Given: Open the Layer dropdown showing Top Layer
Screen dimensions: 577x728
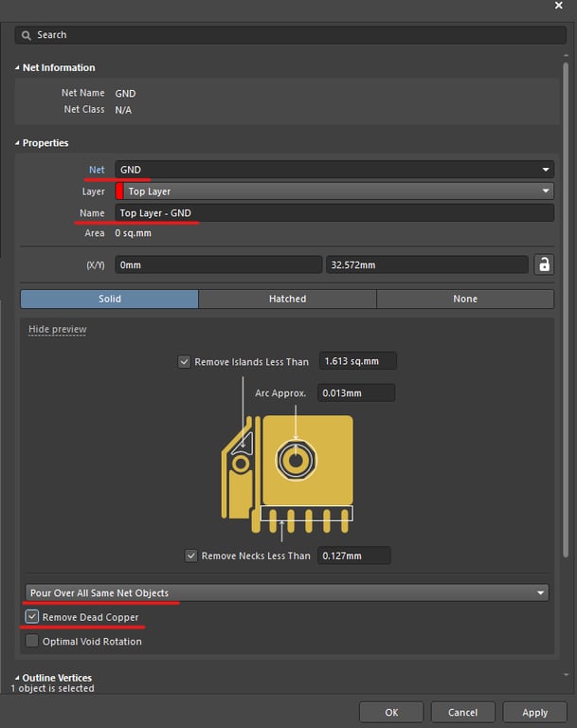Looking at the screenshot, I should click(x=334, y=191).
